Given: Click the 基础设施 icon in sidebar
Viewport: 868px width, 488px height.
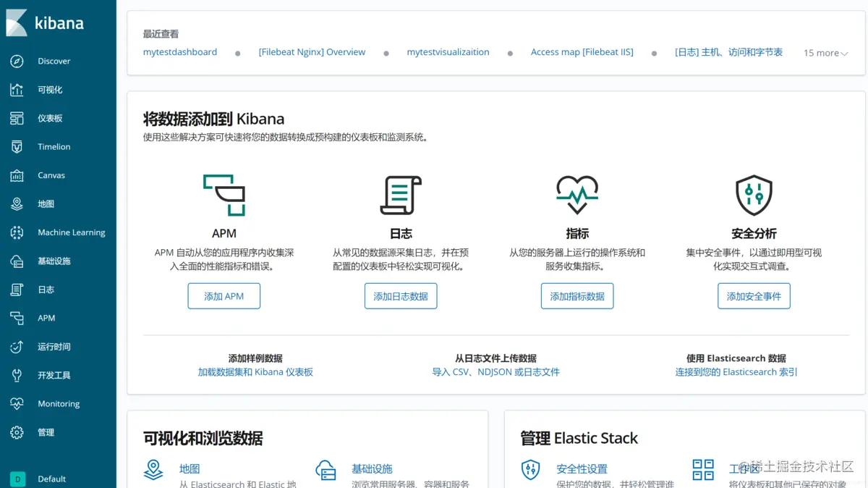Looking at the screenshot, I should point(17,261).
